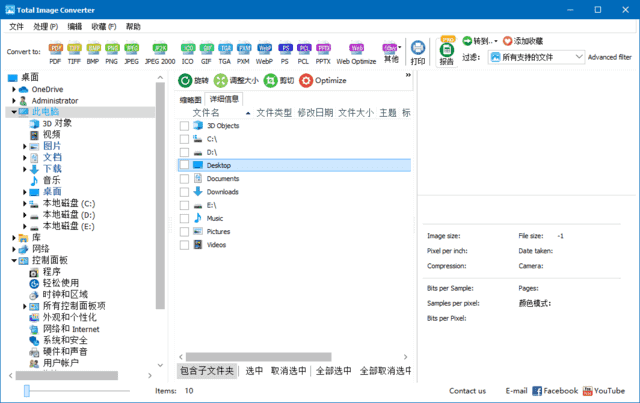
Task: Click the zoom slider in status bar
Action: pyautogui.click(x=28, y=391)
